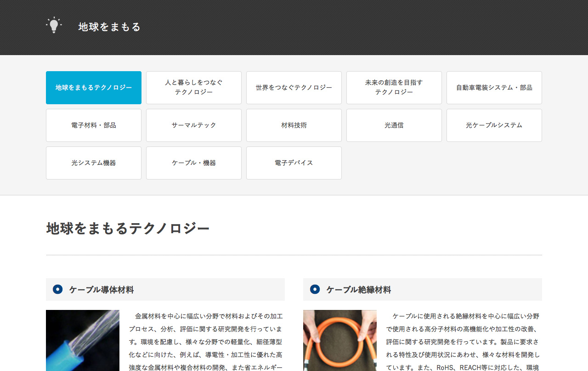Select the 光通信 button
588x371 pixels.
(394, 125)
